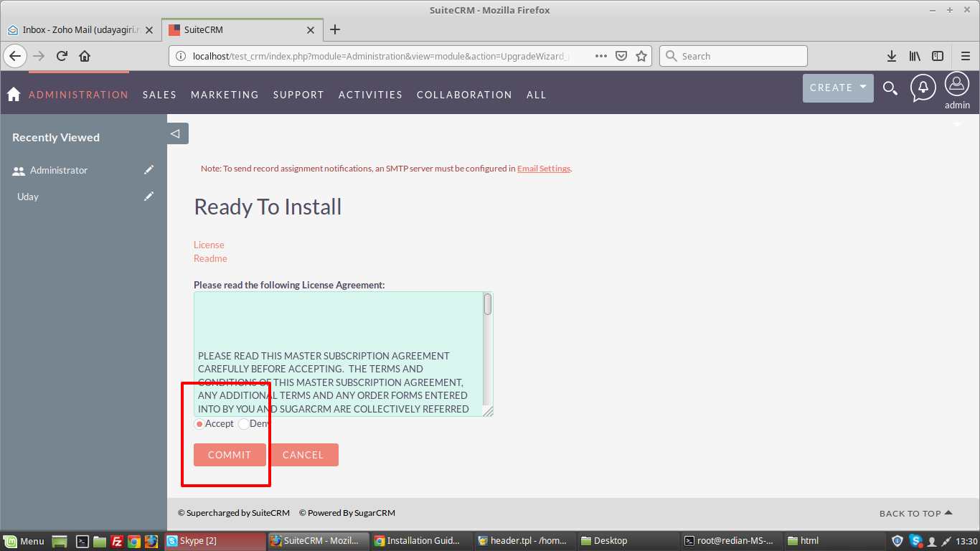Image resolution: width=980 pixels, height=551 pixels.
Task: Expand the CREATE dropdown
Action: (x=838, y=88)
